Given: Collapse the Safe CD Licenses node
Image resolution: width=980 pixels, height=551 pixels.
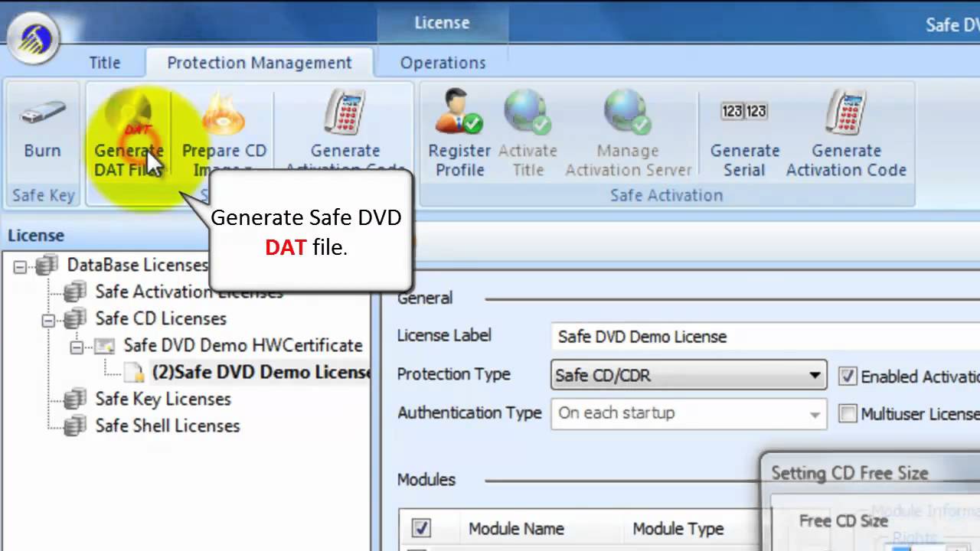Looking at the screenshot, I should pos(48,321).
